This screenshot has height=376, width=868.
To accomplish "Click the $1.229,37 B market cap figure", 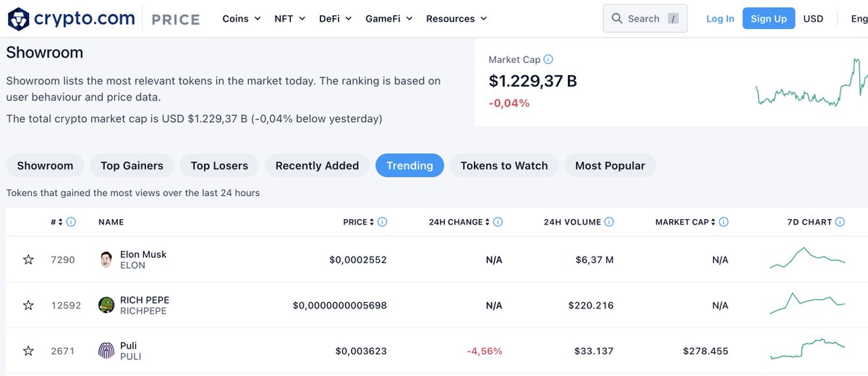I will tap(533, 81).
